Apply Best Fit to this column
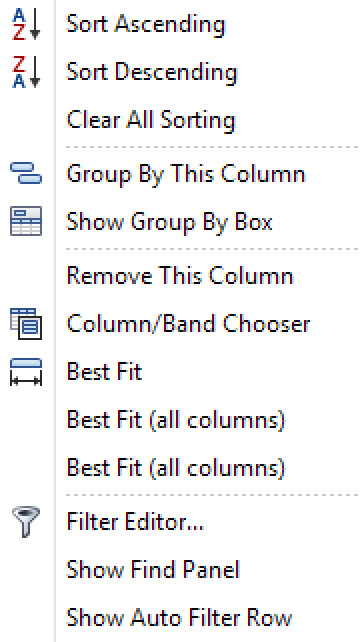This screenshot has height=642, width=364. click(104, 372)
